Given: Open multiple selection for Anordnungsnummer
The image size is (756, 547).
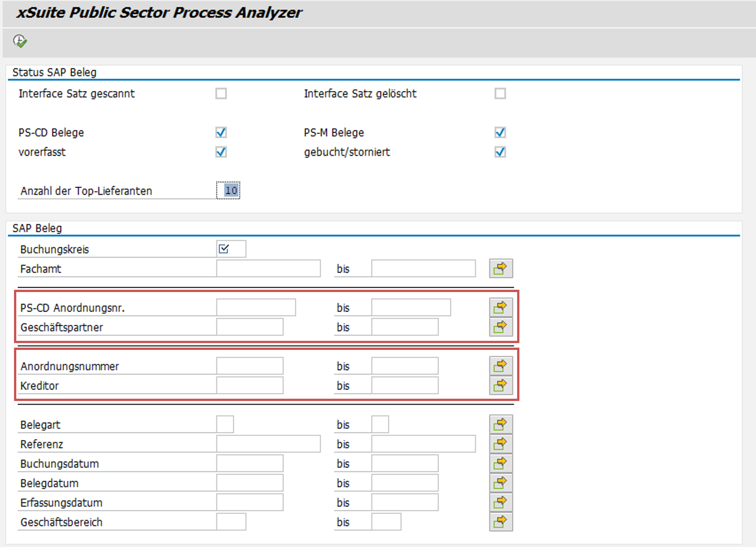Looking at the screenshot, I should pyautogui.click(x=500, y=365).
